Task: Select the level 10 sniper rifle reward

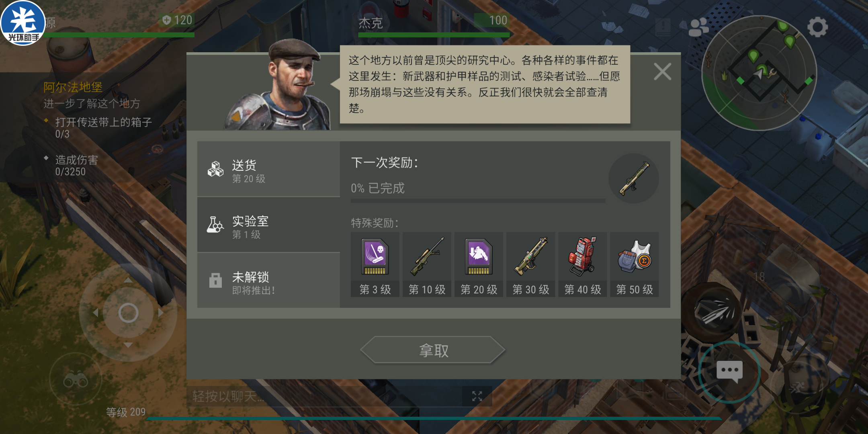Action: [427, 264]
